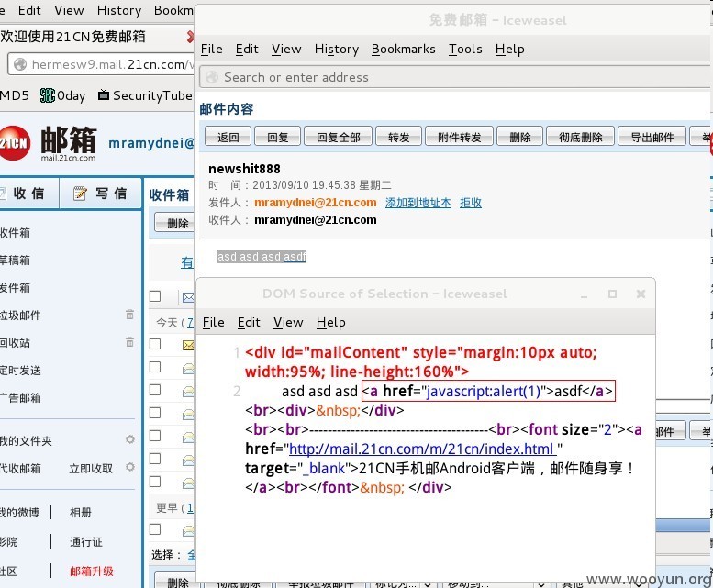The height and width of the screenshot is (588, 713).
Task: Click 立即收取 fetch now link
Action: (91, 469)
